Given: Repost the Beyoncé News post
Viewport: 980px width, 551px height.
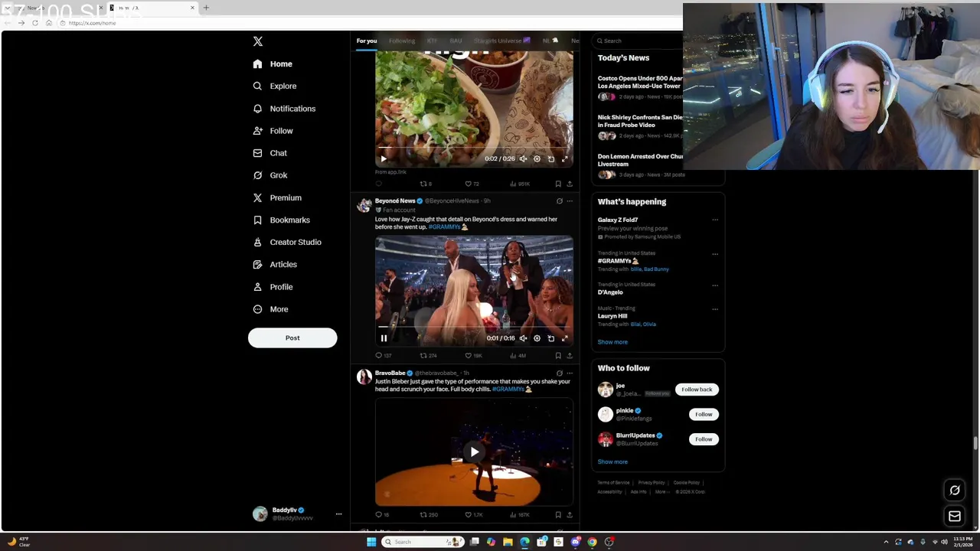Looking at the screenshot, I should pyautogui.click(x=428, y=356).
